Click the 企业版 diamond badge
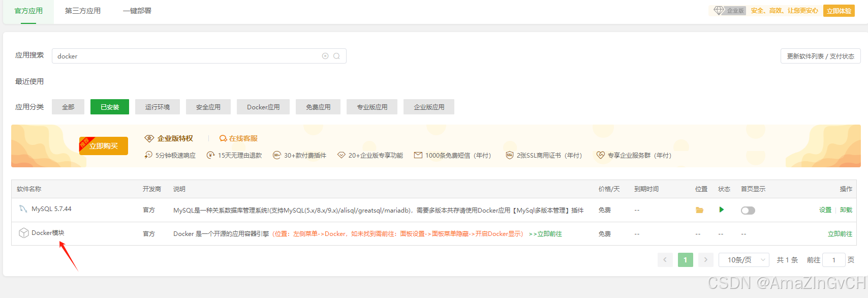 [x=730, y=11]
